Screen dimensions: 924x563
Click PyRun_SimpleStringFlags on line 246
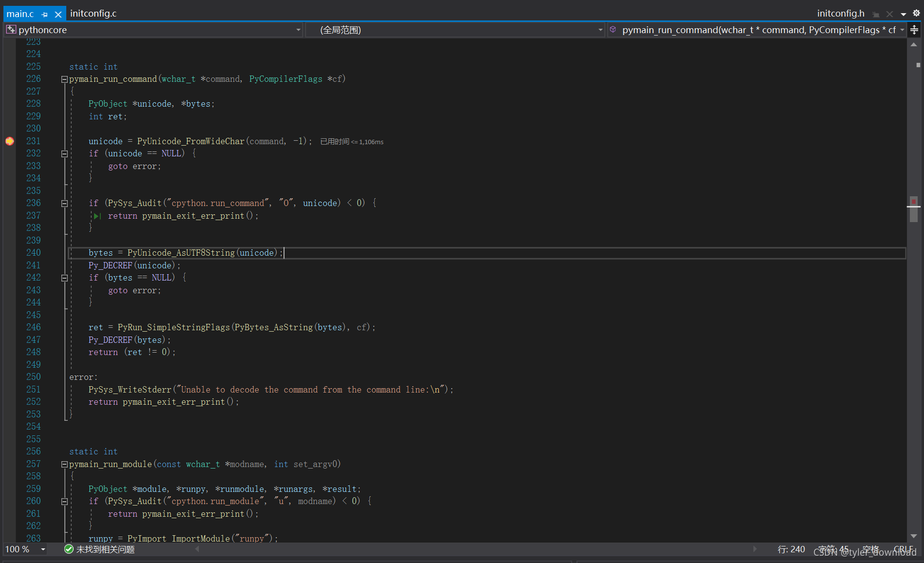173,327
